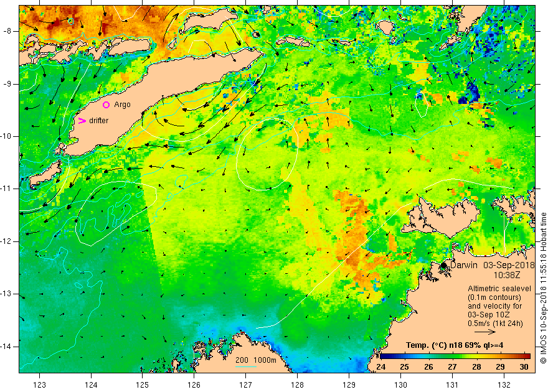Click the magenta drifter arrow marker

click(82, 121)
